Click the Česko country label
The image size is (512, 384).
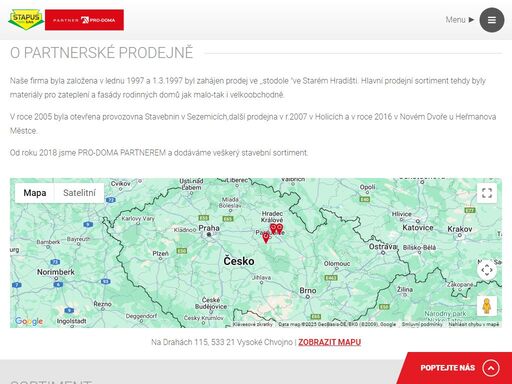coord(239,261)
